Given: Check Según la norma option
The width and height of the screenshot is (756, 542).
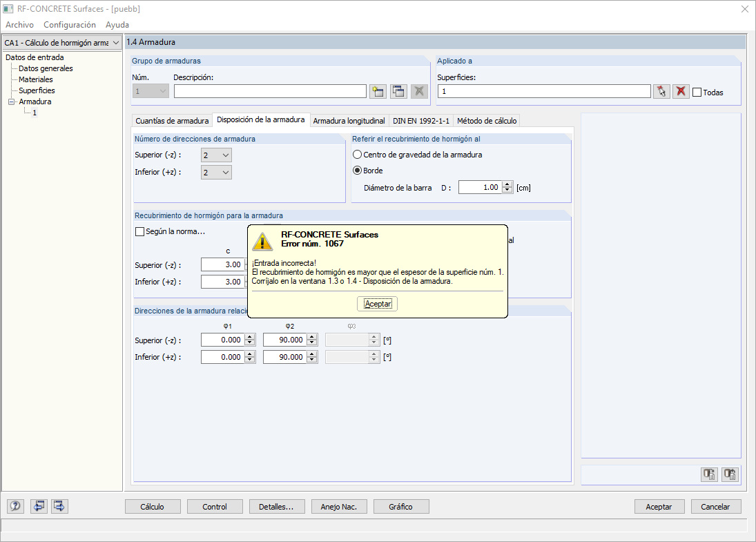Looking at the screenshot, I should (140, 231).
